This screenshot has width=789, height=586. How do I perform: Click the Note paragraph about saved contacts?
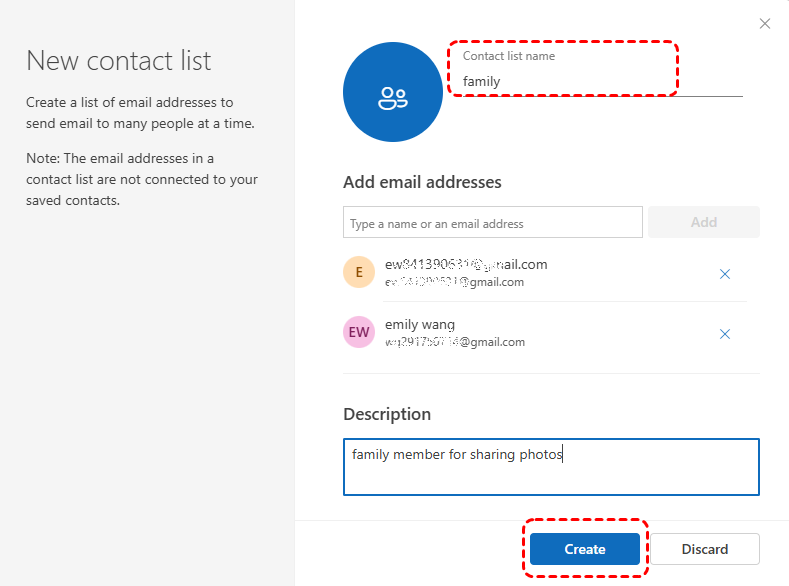(x=142, y=179)
